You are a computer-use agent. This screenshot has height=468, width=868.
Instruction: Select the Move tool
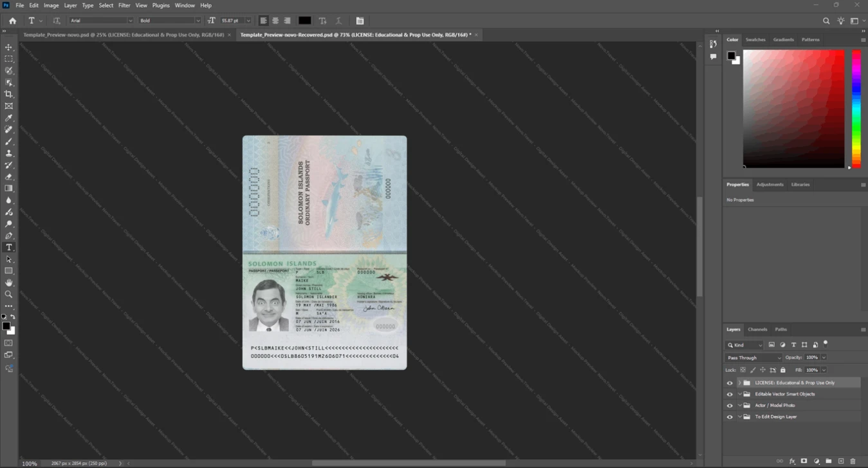(9, 48)
